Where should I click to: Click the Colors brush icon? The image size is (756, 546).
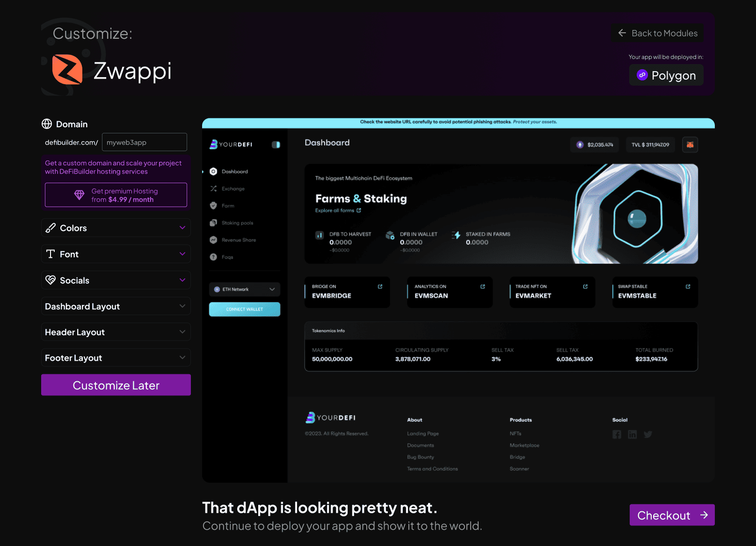pos(51,228)
